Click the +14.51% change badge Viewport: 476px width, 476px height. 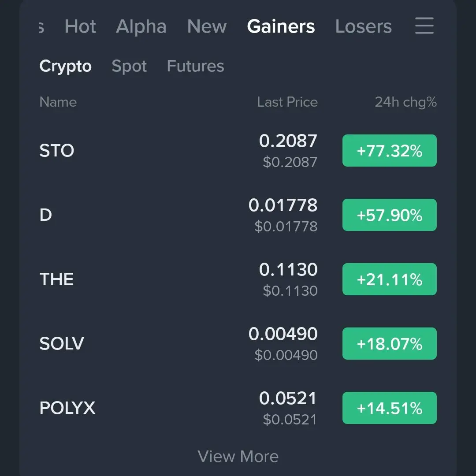coord(389,408)
